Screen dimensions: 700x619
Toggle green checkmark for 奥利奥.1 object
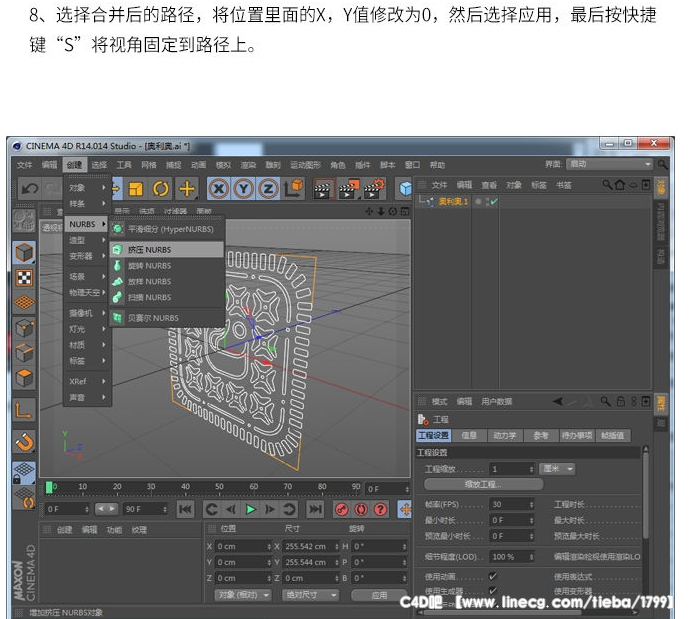point(494,202)
